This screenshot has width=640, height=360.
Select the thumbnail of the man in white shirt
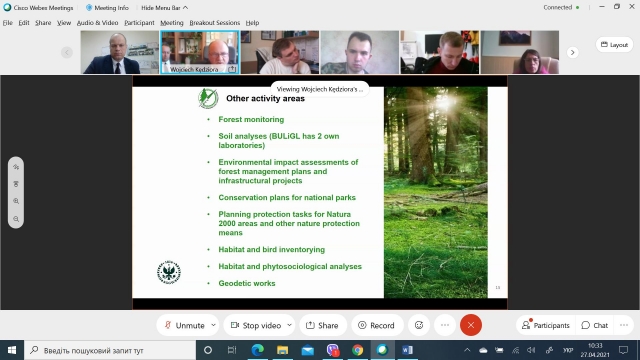pos(280,52)
